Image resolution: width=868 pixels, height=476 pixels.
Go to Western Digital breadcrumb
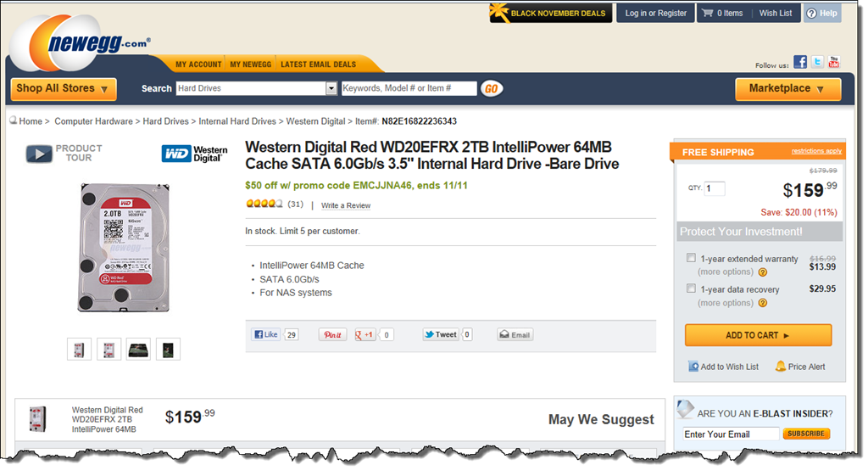coord(315,121)
